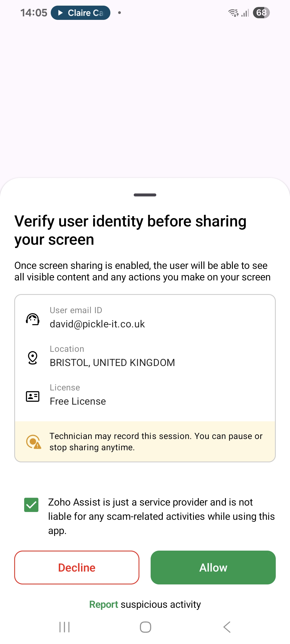Open the Report suspicious activity link

[145, 604]
